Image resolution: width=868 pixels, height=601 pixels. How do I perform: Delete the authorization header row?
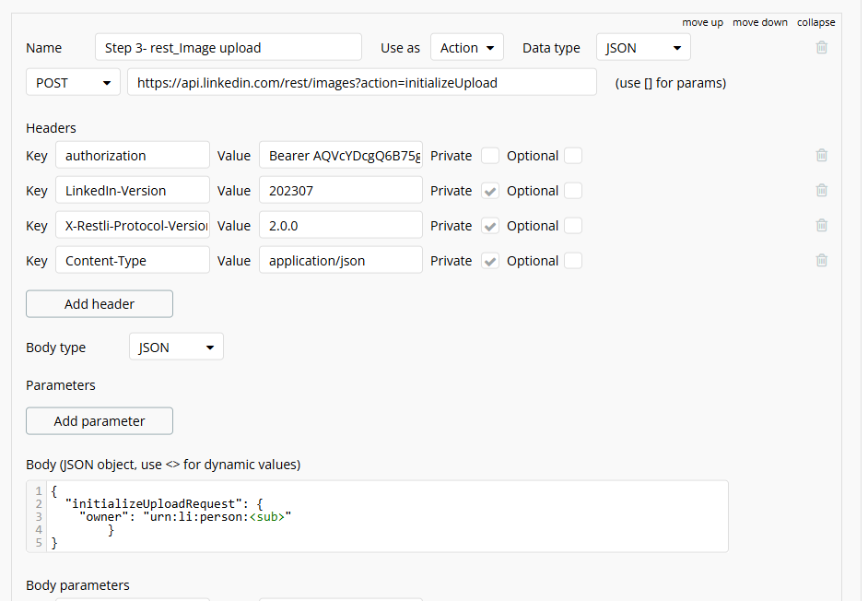coord(821,156)
